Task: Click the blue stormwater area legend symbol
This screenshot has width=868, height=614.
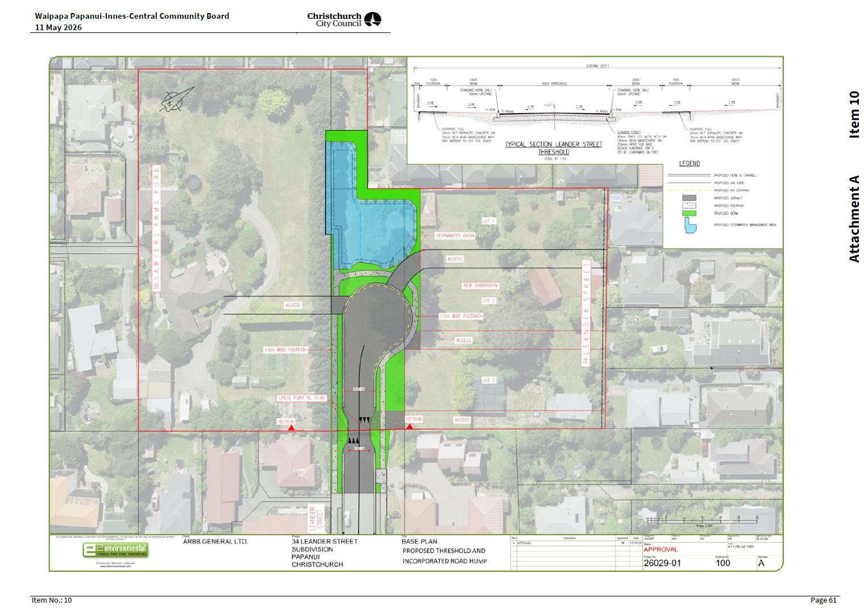Action: click(690, 225)
